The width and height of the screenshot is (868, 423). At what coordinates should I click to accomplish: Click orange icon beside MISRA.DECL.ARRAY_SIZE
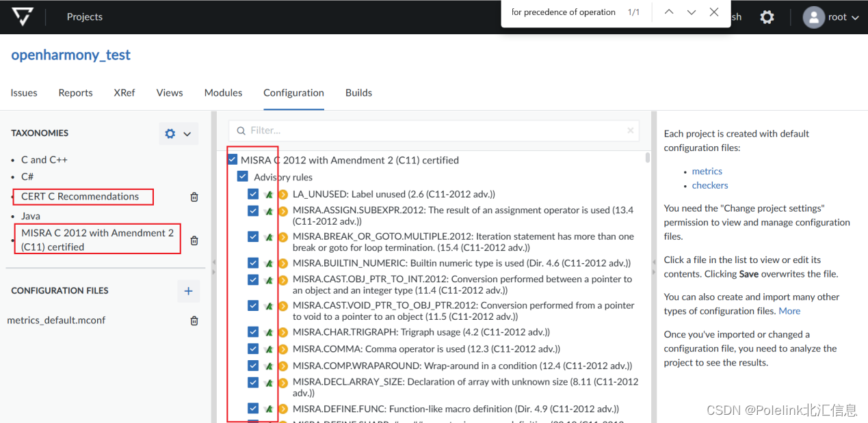[x=282, y=383]
